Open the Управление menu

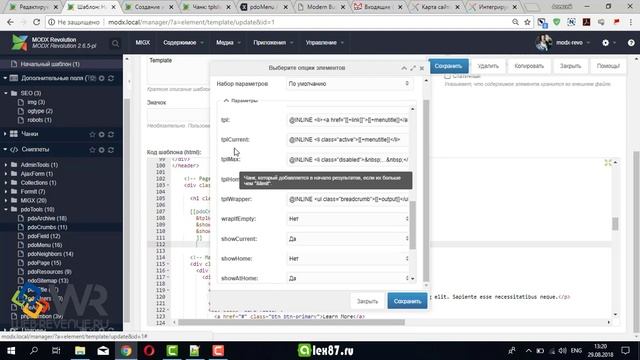click(324, 42)
